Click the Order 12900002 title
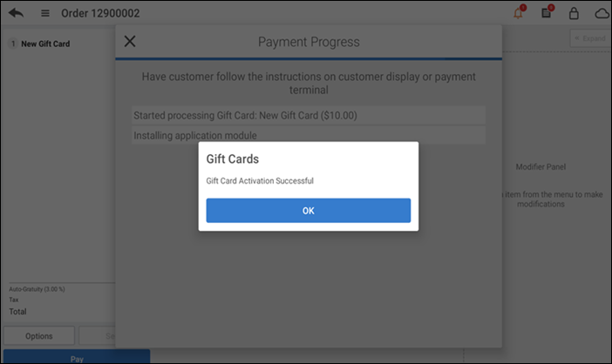Viewport: 612px width, 364px height. [x=100, y=13]
